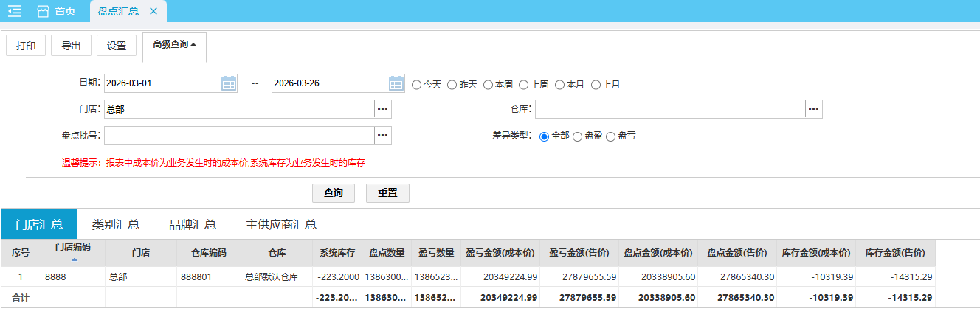This screenshot has width=980, height=317.
Task: Choose 盘盈 difference type
Action: pyautogui.click(x=577, y=136)
